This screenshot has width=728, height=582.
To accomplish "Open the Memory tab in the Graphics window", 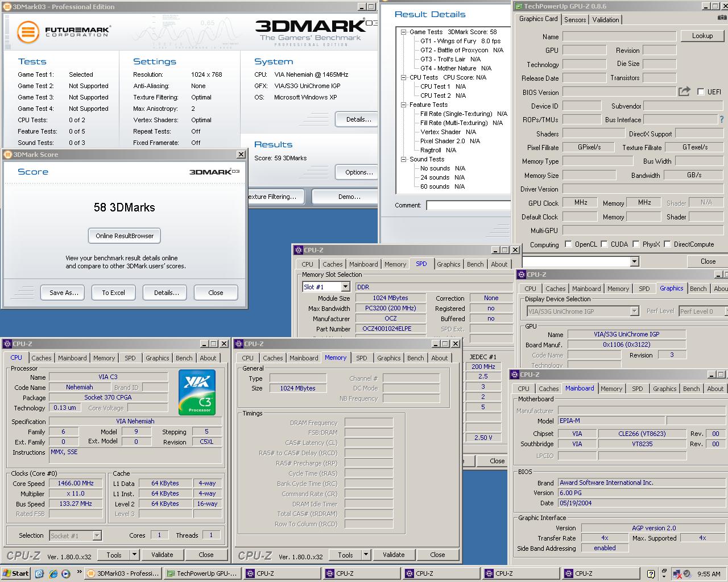I will (618, 289).
